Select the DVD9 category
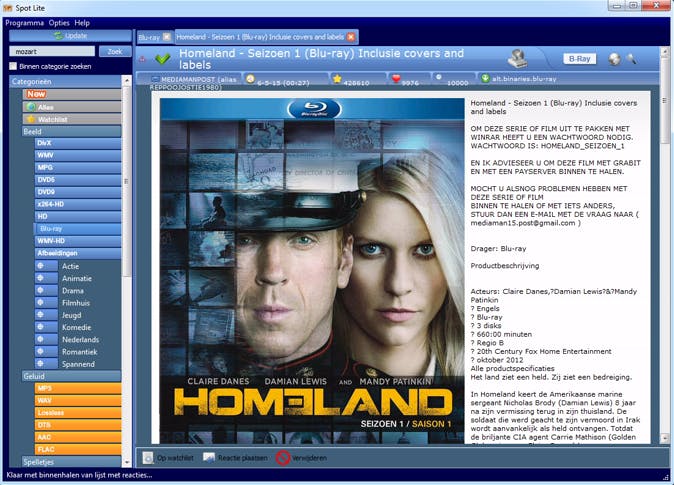The height and width of the screenshot is (485, 674). pos(77,192)
